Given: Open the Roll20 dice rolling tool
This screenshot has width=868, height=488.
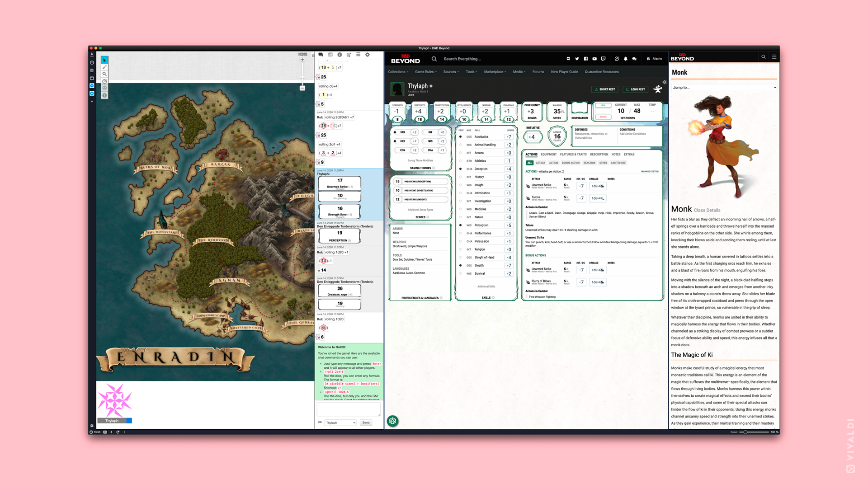Looking at the screenshot, I should coord(104,88).
